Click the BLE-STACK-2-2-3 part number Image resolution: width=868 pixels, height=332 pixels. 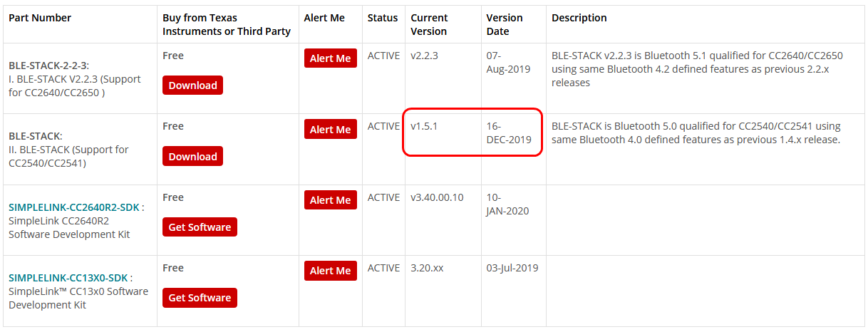click(48, 66)
